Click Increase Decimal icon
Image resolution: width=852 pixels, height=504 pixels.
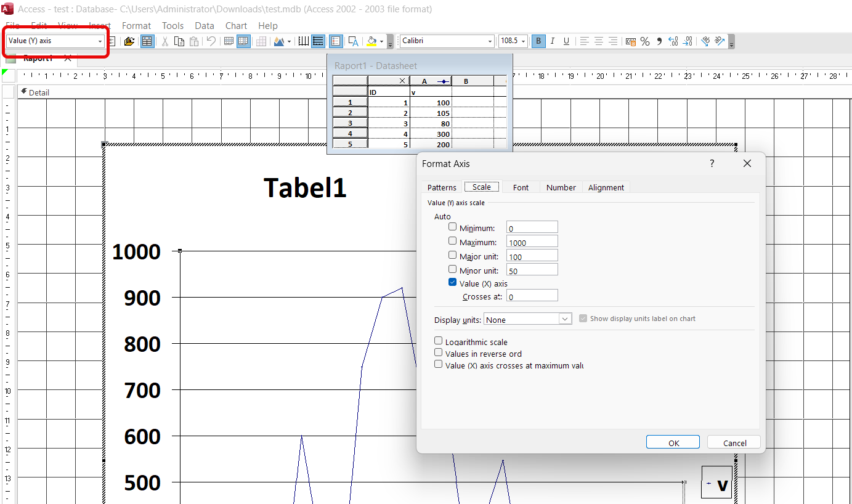coord(673,41)
